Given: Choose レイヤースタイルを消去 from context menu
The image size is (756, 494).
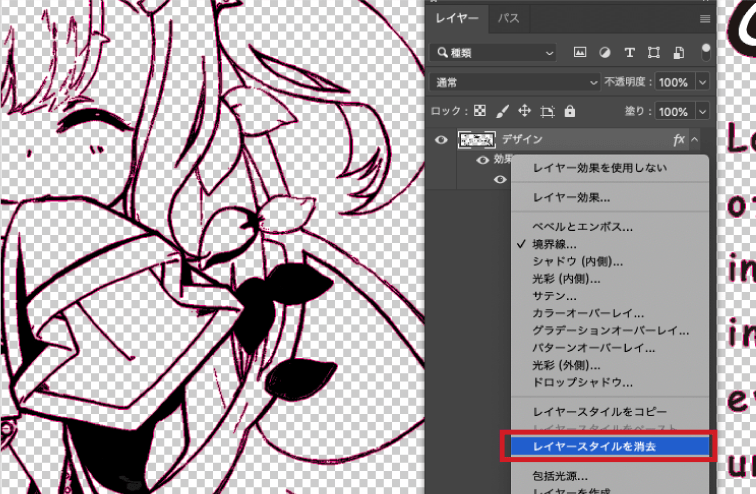Looking at the screenshot, I should coord(608,445).
